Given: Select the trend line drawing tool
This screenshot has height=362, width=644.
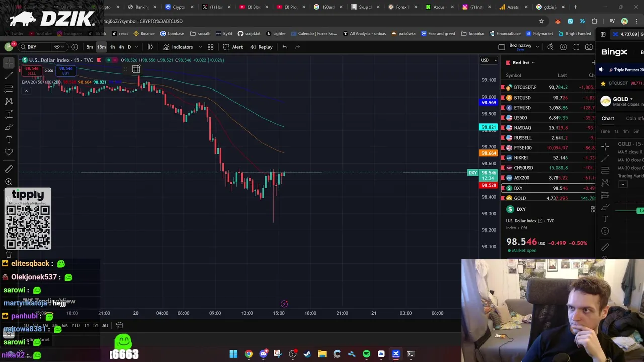Looking at the screenshot, I should (9, 76).
